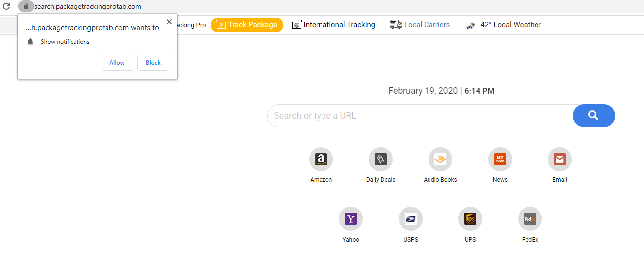Open the News shortcut icon
This screenshot has height=260, width=644.
click(x=500, y=160)
